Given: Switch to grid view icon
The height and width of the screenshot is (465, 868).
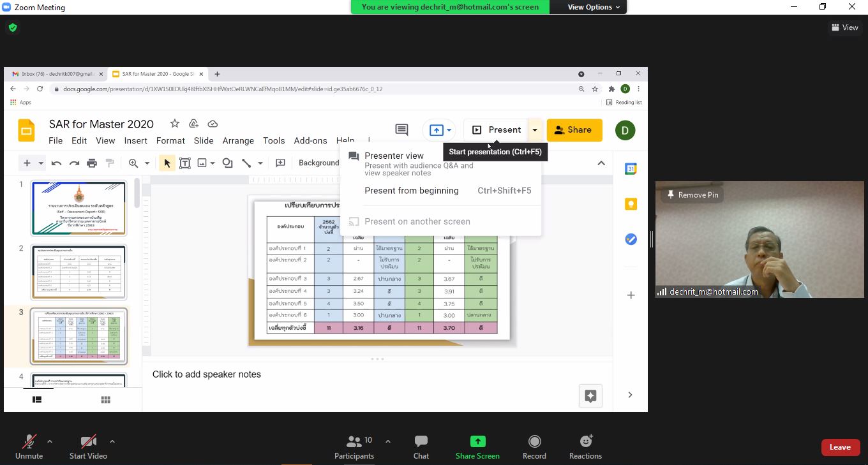Looking at the screenshot, I should pos(106,399).
